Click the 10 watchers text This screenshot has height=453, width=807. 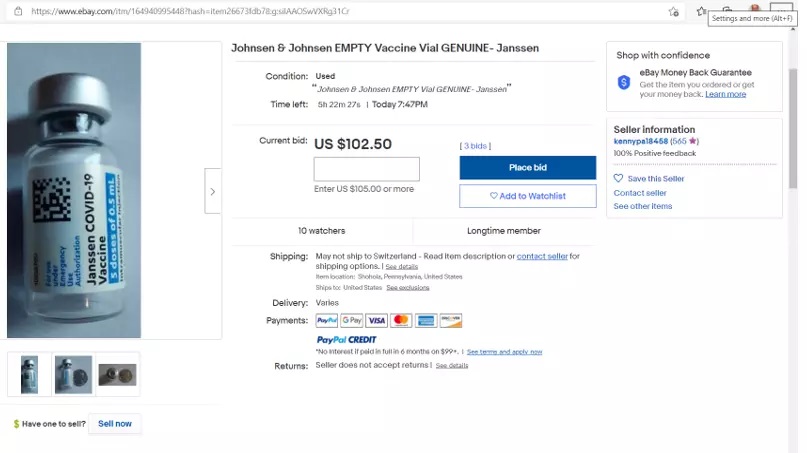tap(322, 231)
